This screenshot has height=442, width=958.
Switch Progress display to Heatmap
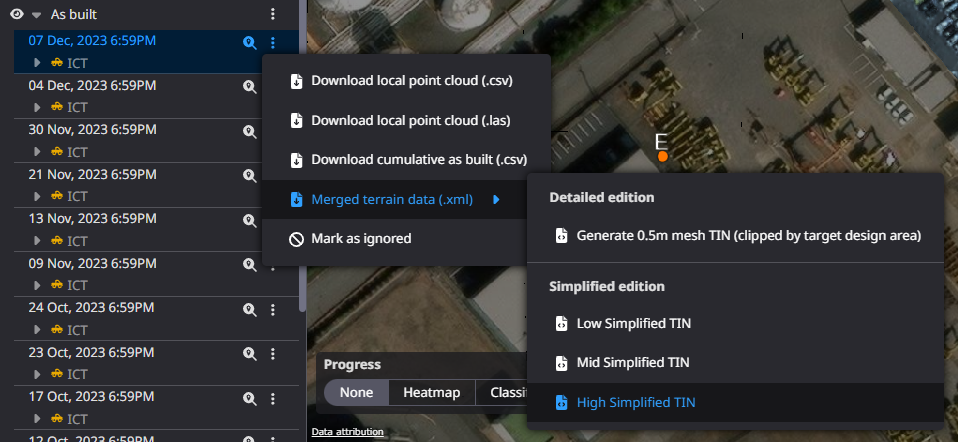431,392
